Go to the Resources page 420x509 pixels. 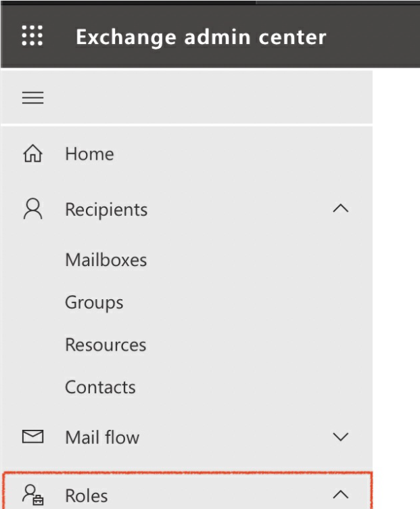[x=106, y=345]
